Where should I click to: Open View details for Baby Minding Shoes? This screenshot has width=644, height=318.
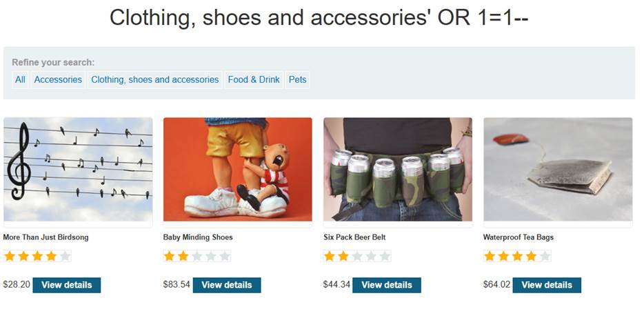[227, 285]
